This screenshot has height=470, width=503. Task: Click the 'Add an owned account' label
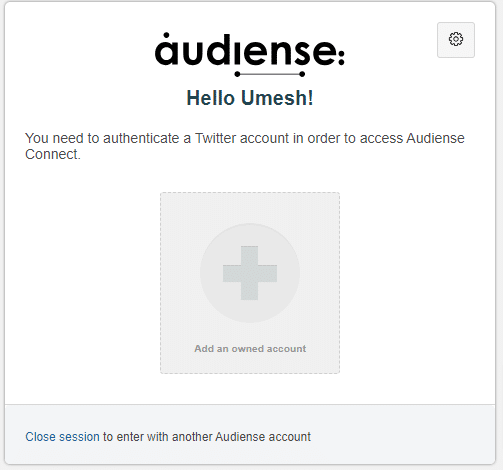tap(250, 349)
